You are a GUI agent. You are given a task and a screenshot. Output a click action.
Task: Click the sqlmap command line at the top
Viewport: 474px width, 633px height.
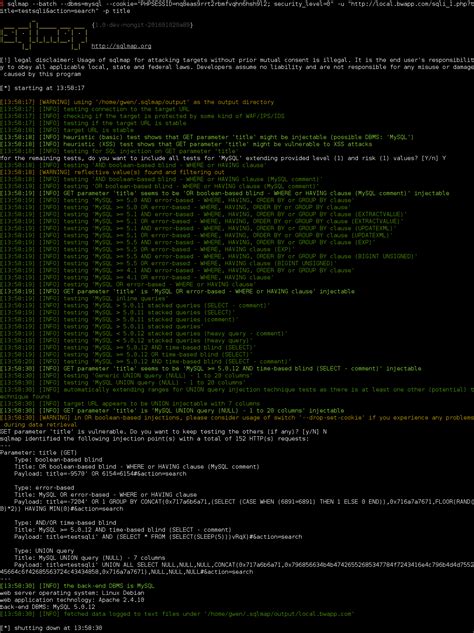(x=237, y=7)
